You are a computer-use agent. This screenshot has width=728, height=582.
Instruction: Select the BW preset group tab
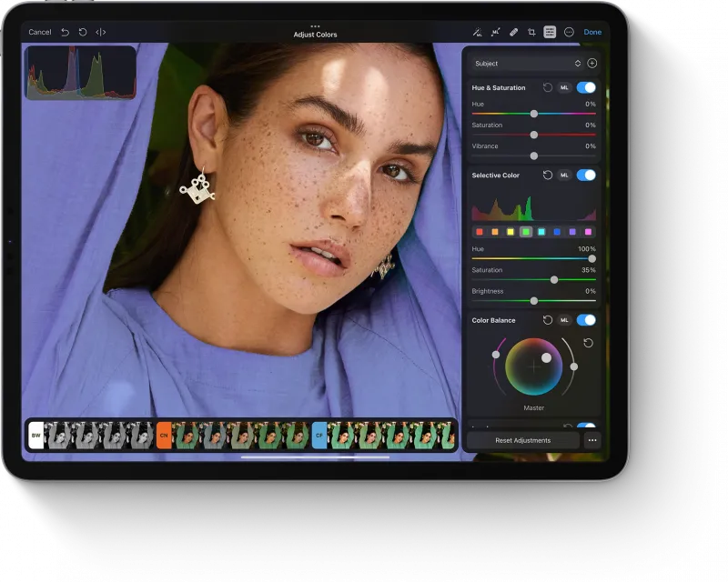click(x=36, y=436)
